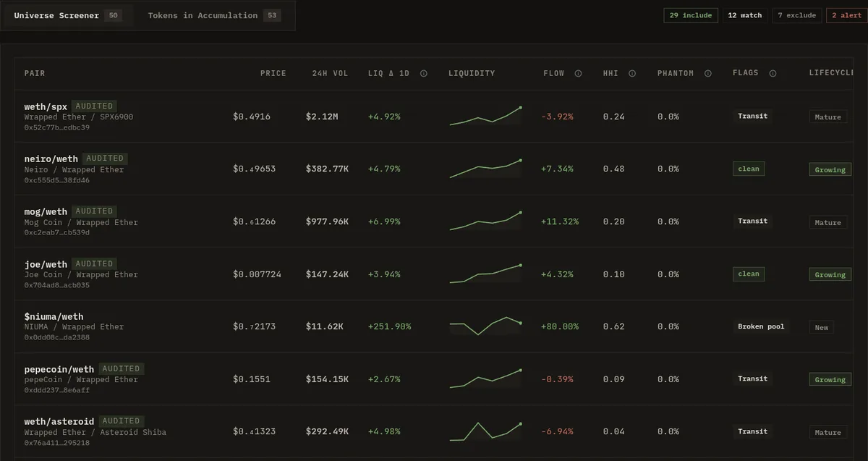Click address 0xc555d5…38fd46
Viewport: 868px width, 461px height.
pos(57,180)
